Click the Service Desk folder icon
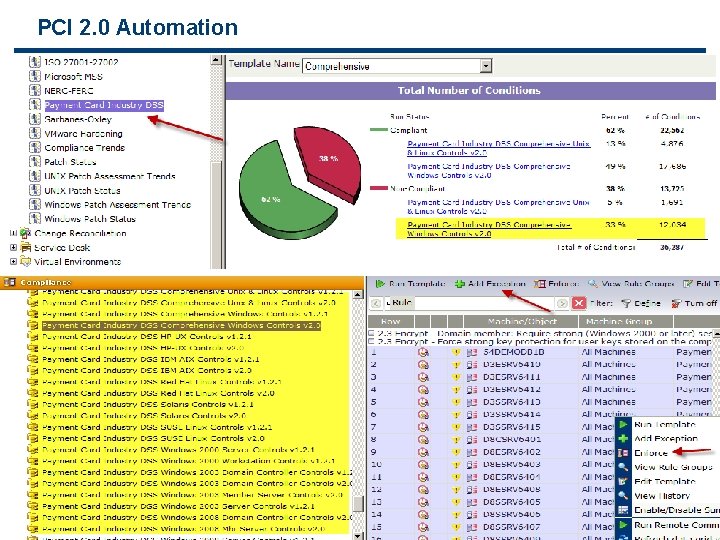Viewport: 720px width, 540px height. 26,247
